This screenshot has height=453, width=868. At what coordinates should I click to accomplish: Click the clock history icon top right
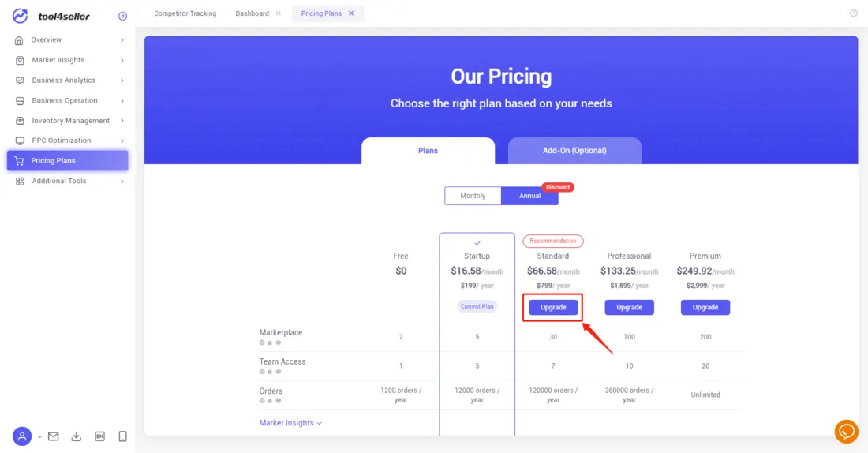coord(854,13)
